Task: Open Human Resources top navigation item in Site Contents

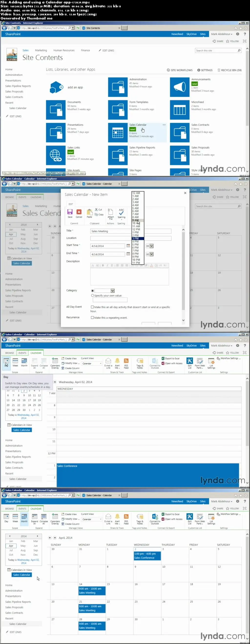Action: coord(64,50)
